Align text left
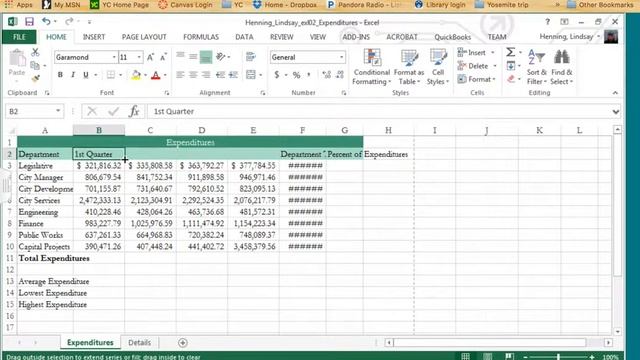 click(180, 75)
